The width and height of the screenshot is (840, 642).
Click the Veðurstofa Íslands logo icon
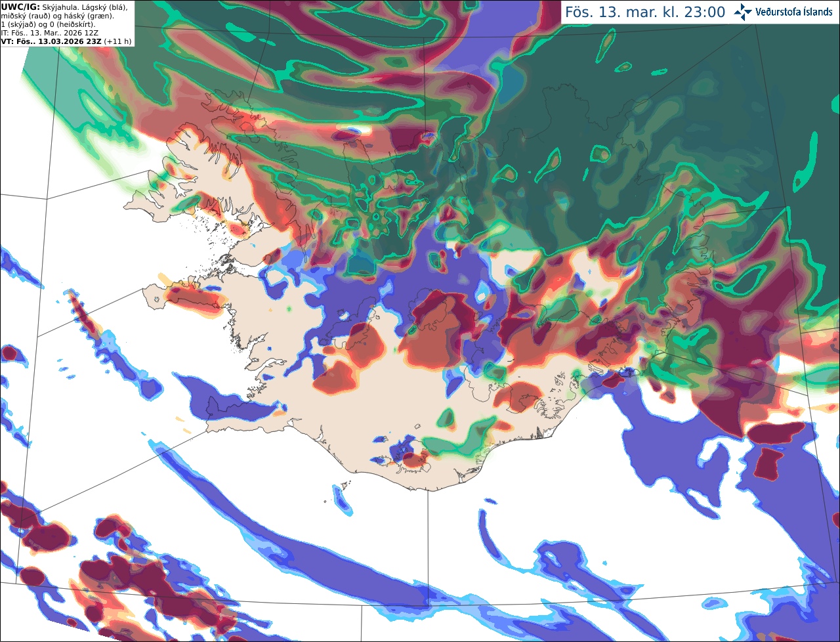[x=743, y=12]
